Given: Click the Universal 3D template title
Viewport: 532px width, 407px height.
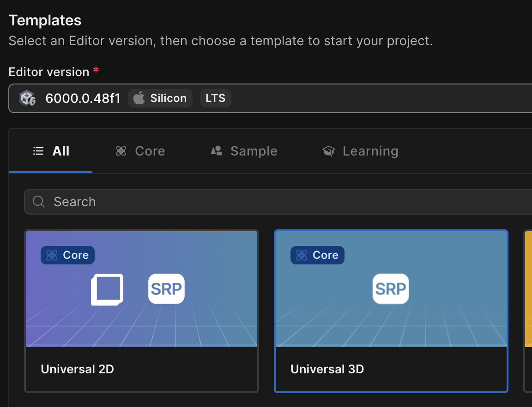Looking at the screenshot, I should [x=327, y=369].
